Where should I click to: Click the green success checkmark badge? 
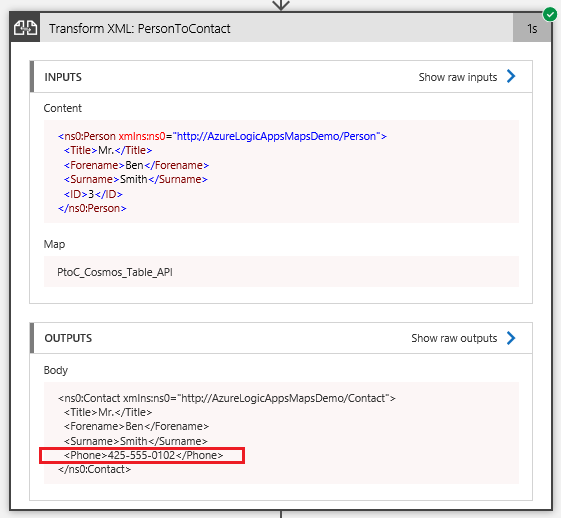pos(550,15)
